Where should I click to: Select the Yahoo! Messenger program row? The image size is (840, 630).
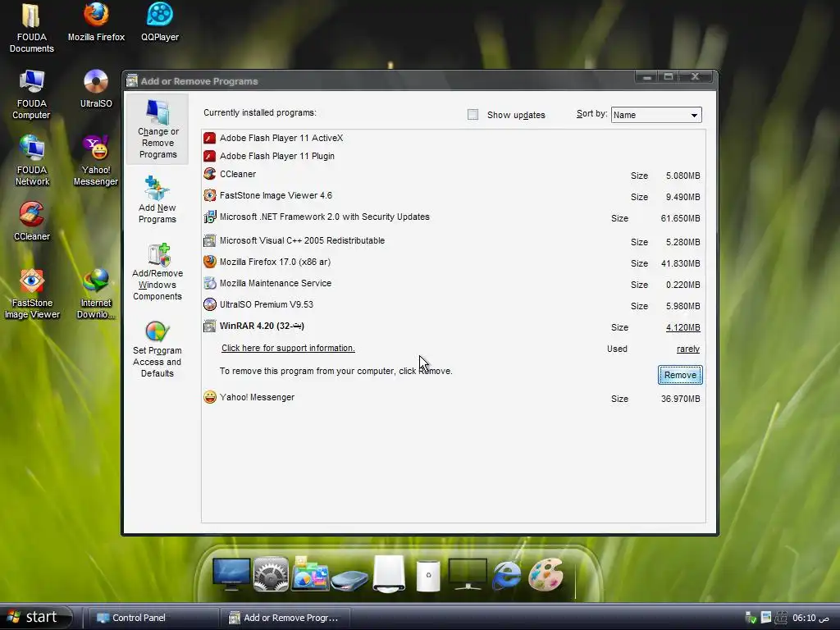[453, 398]
